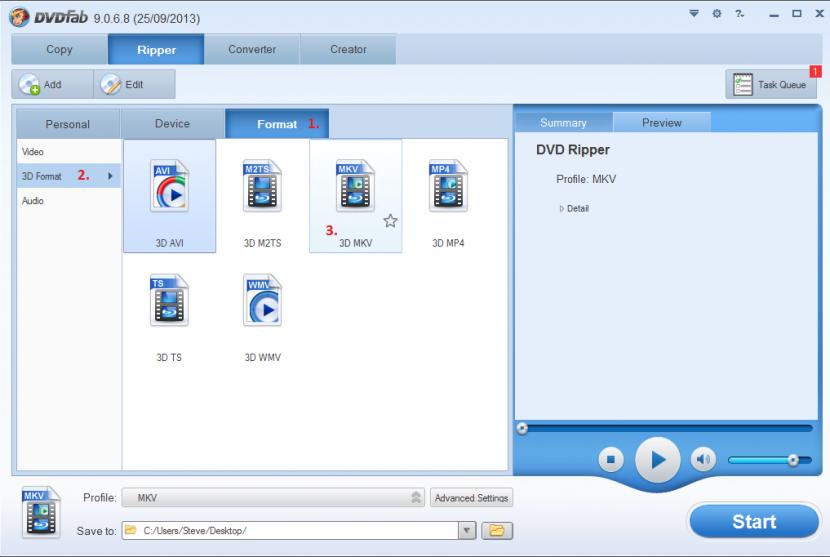This screenshot has height=557, width=830.
Task: Select 3D Format category in sidebar
Action: click(69, 176)
